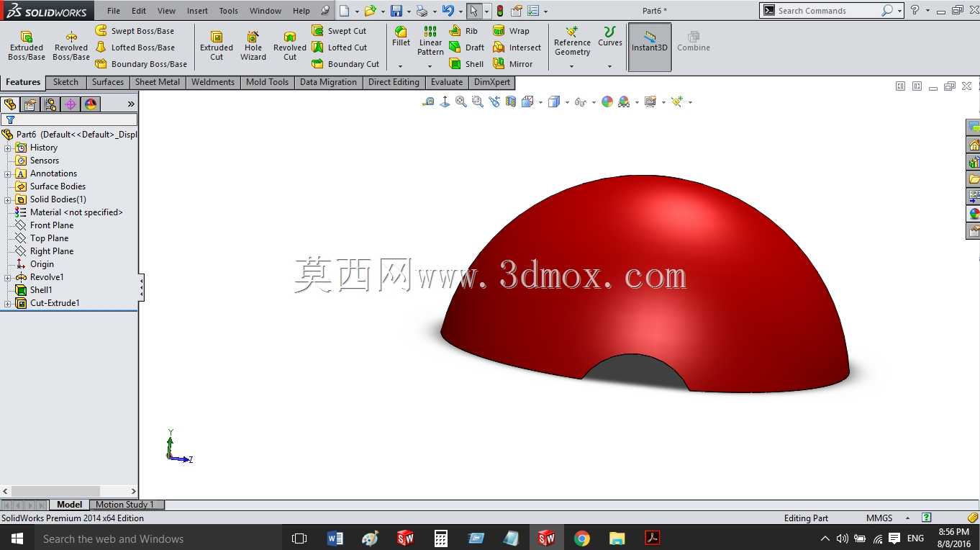Screen dimensions: 980x550
Task: Expand the Solid Bodies(1) node
Action: [x=8, y=199]
